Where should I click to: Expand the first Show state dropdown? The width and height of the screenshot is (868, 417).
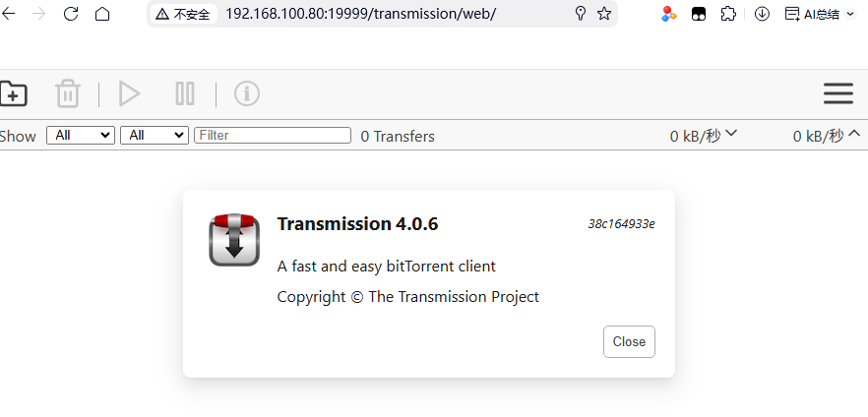(81, 135)
